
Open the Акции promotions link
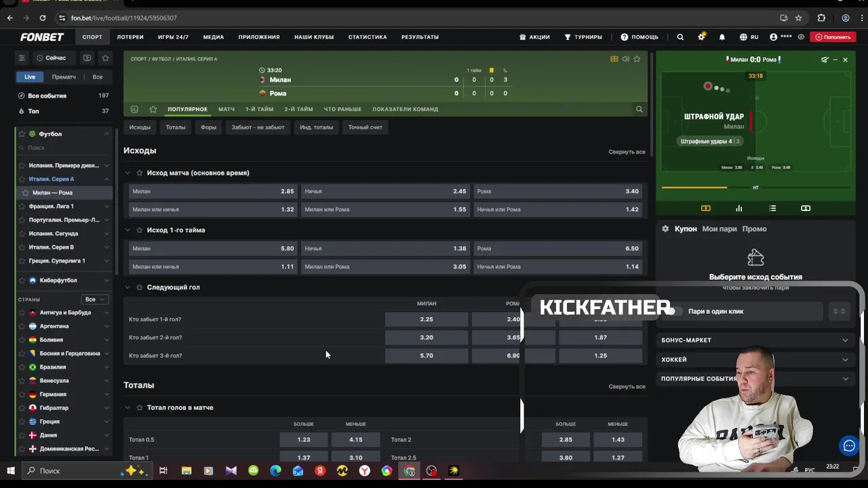(534, 37)
